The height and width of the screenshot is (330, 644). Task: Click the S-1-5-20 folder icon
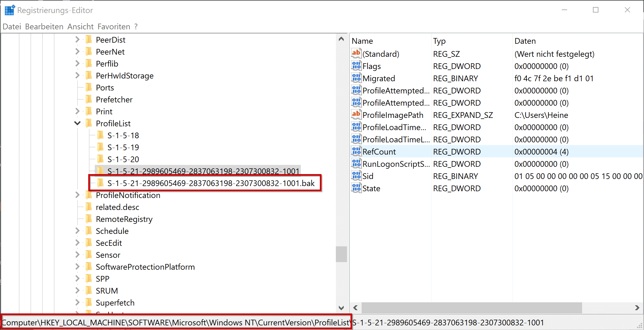100,159
